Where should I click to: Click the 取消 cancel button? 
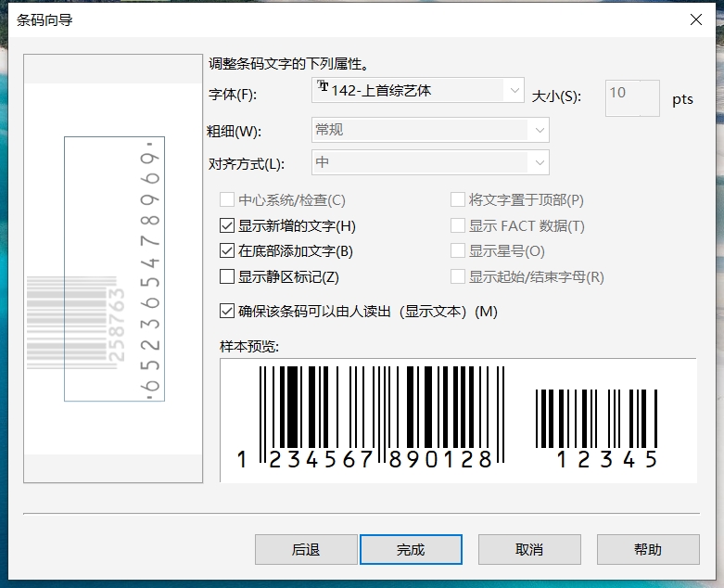529,550
